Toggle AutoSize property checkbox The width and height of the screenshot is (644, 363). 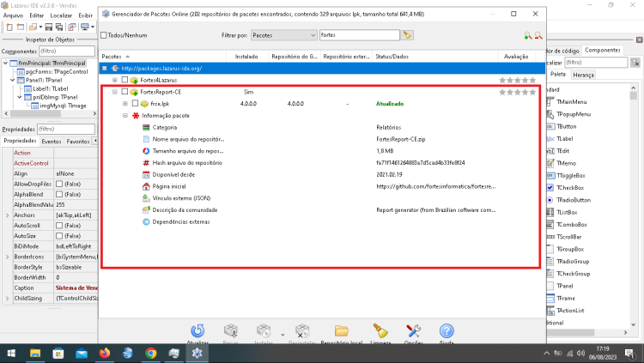(x=59, y=236)
